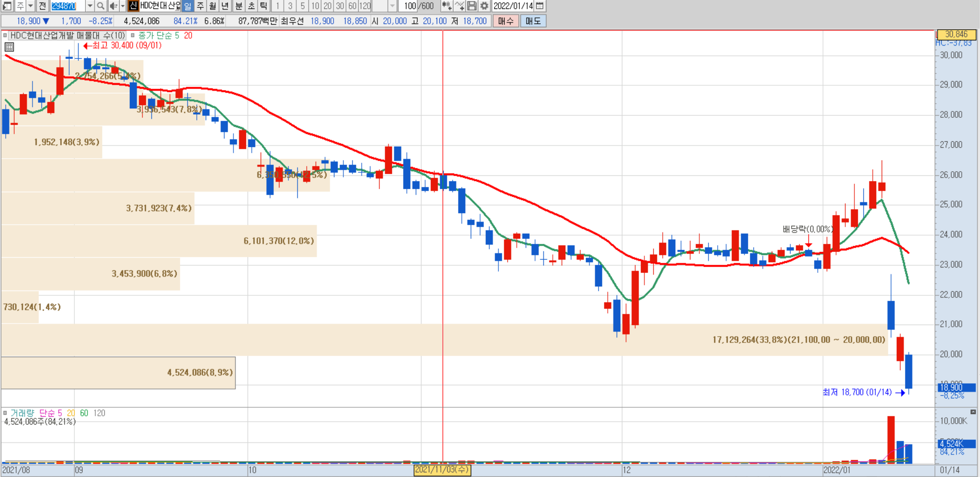This screenshot has width=980, height=477.
Task: Choose the 1 interval button
Action: click(277, 6)
